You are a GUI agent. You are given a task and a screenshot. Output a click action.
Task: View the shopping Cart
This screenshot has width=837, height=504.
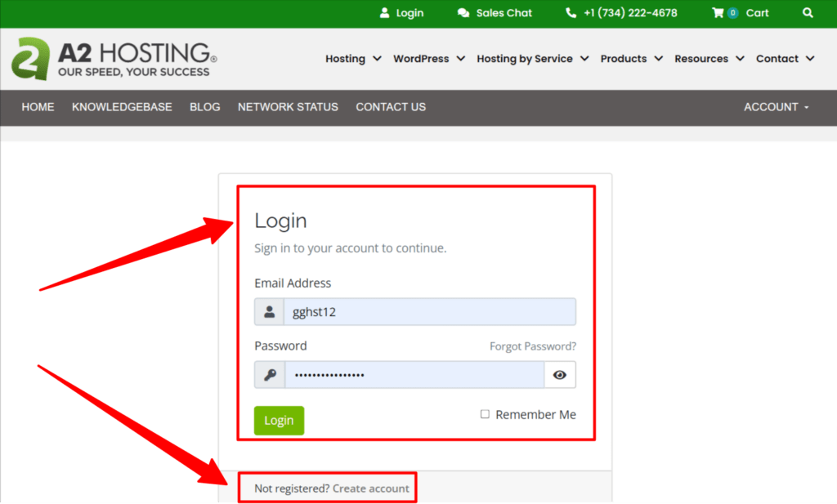point(740,13)
